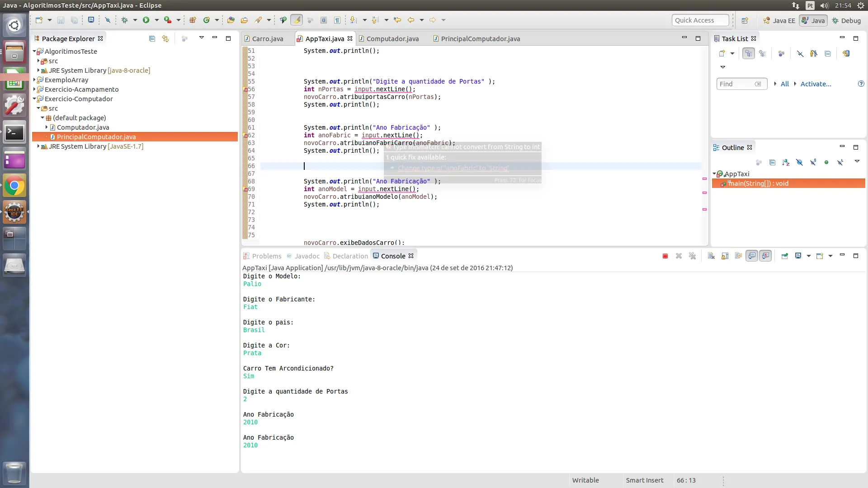Toggle Link with Editor in Package Explorer

[165, 39]
